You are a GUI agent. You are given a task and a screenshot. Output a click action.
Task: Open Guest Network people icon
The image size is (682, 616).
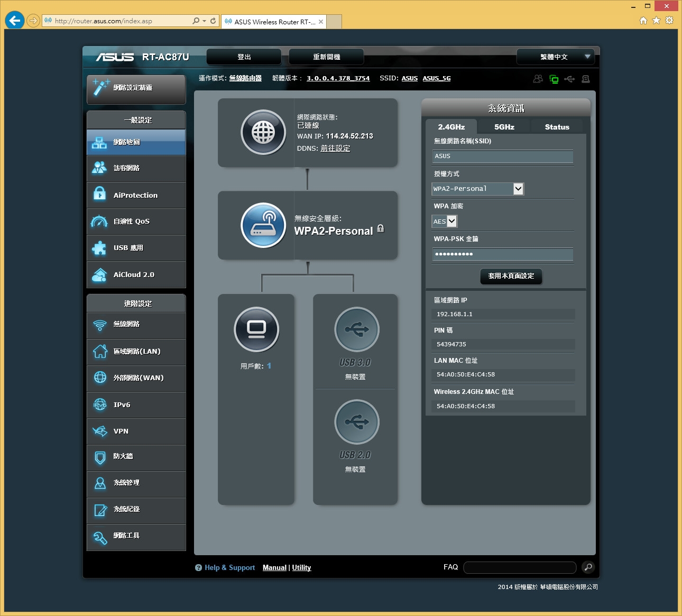99,168
